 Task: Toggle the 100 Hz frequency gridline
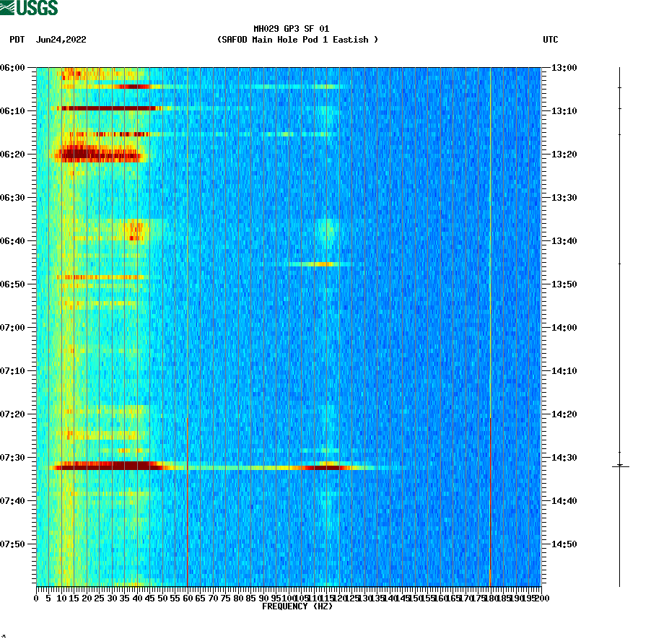[x=289, y=325]
